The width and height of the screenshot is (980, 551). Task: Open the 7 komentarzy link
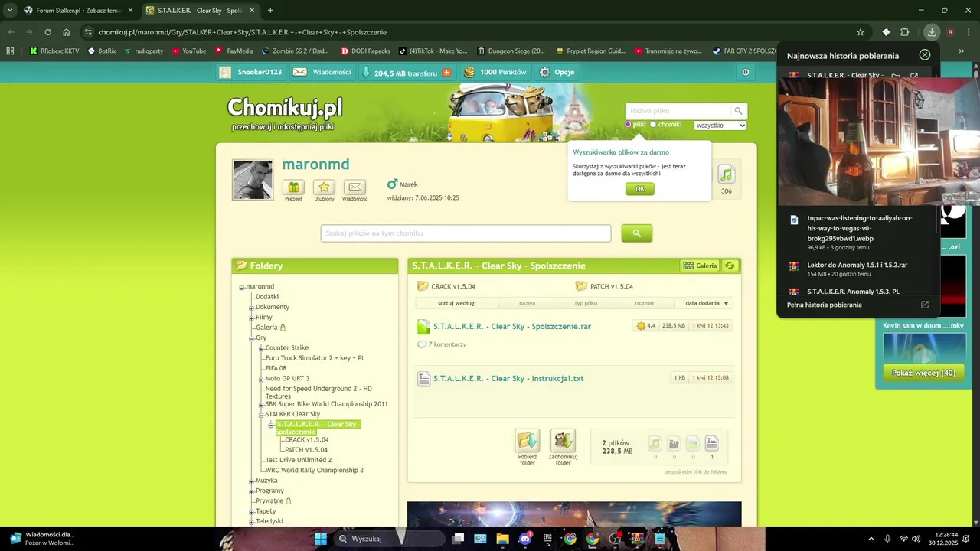[447, 344]
